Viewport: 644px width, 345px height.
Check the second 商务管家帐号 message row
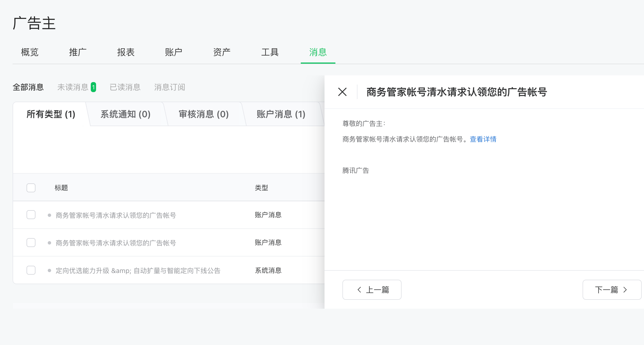click(x=31, y=243)
